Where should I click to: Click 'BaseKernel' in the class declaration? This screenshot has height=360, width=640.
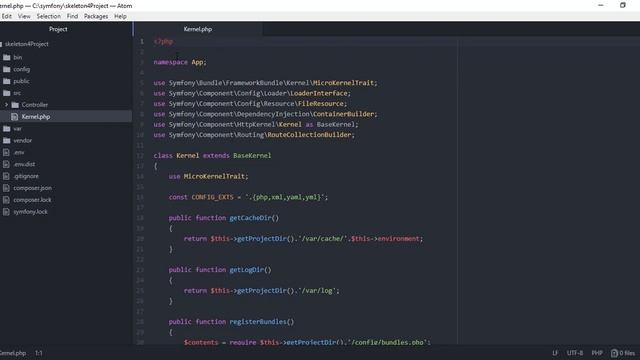coord(252,156)
